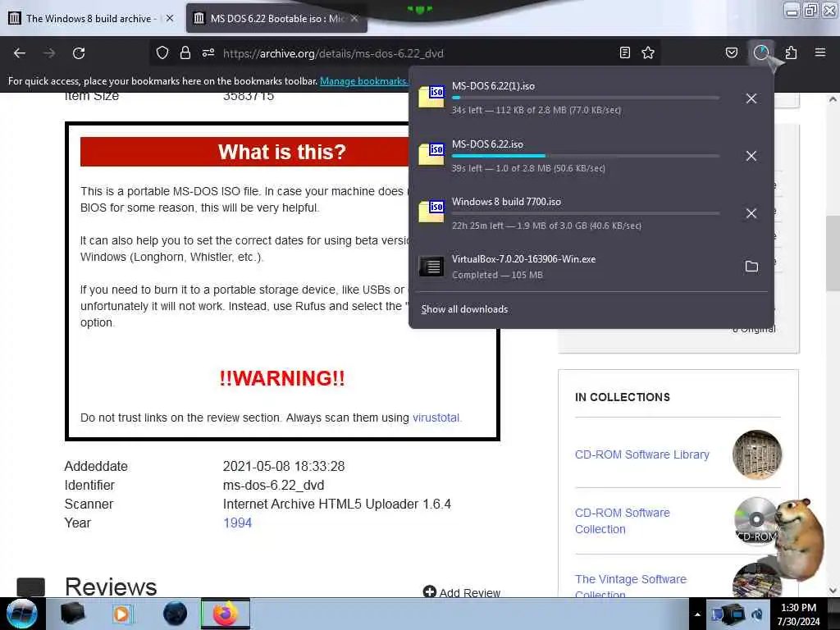Launch the media player taskbar icon
The height and width of the screenshot is (630, 840).
122,614
